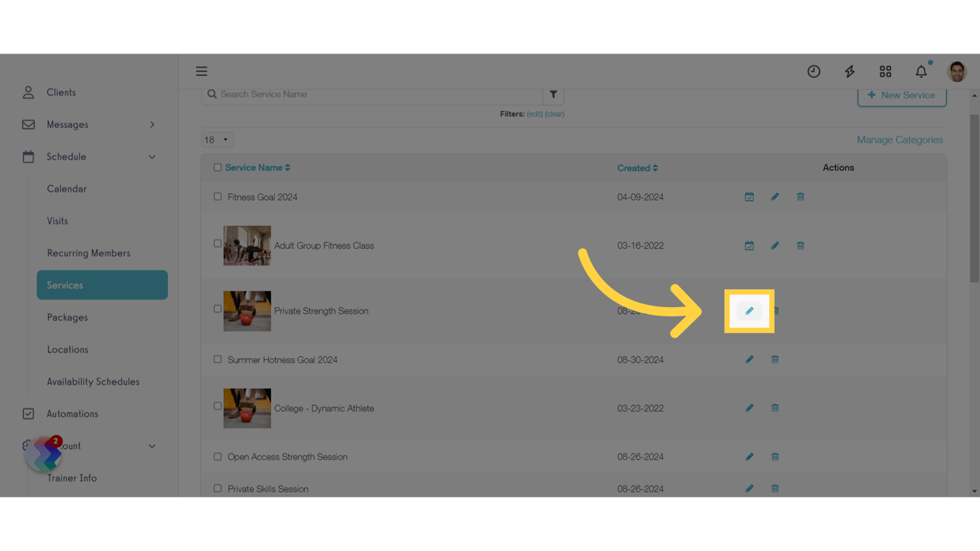This screenshot has height=551, width=980.
Task: Delete Open Access Strength Session service
Action: (775, 457)
